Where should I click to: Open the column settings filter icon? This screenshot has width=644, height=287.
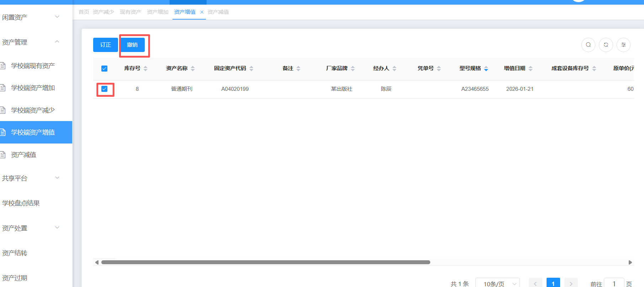point(623,45)
